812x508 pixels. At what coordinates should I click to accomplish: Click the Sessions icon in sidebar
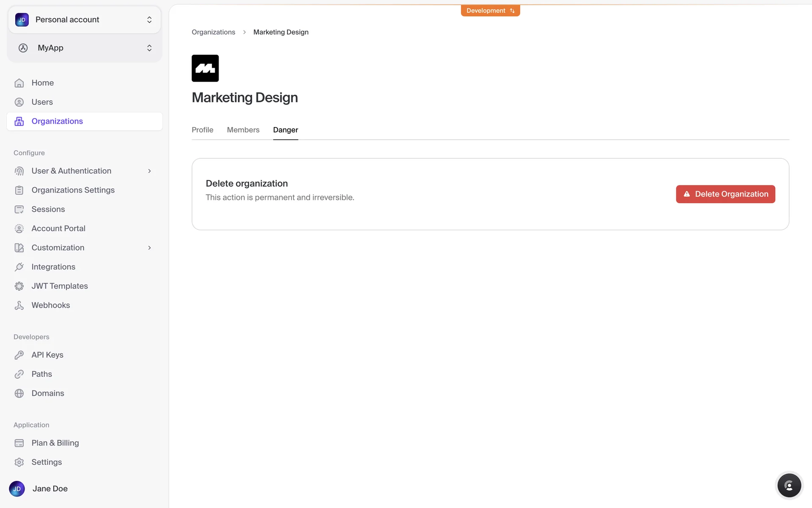pos(19,209)
